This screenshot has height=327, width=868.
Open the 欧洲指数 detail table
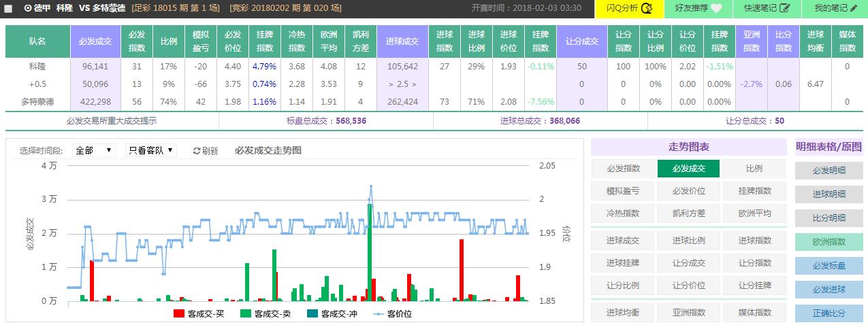click(x=829, y=242)
